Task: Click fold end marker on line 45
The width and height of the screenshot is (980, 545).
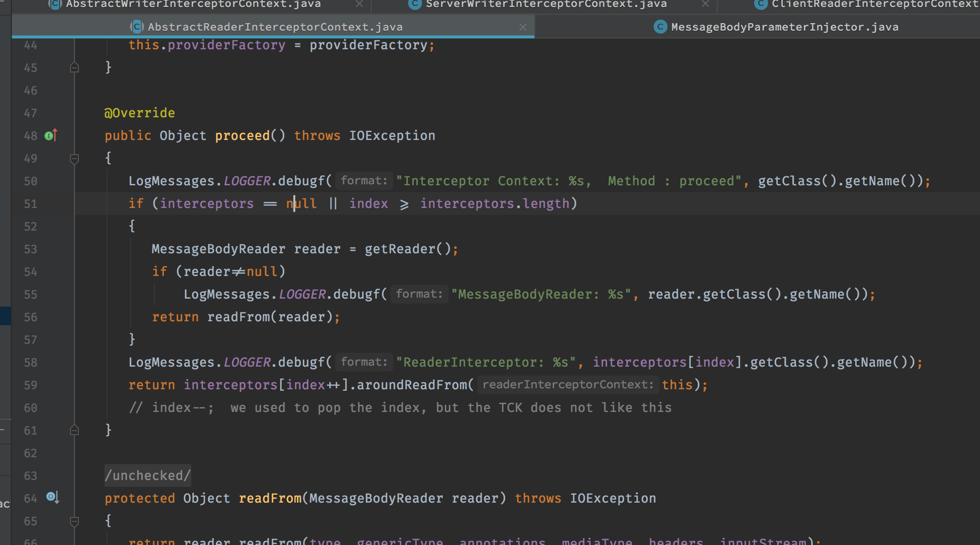Action: pyautogui.click(x=74, y=68)
